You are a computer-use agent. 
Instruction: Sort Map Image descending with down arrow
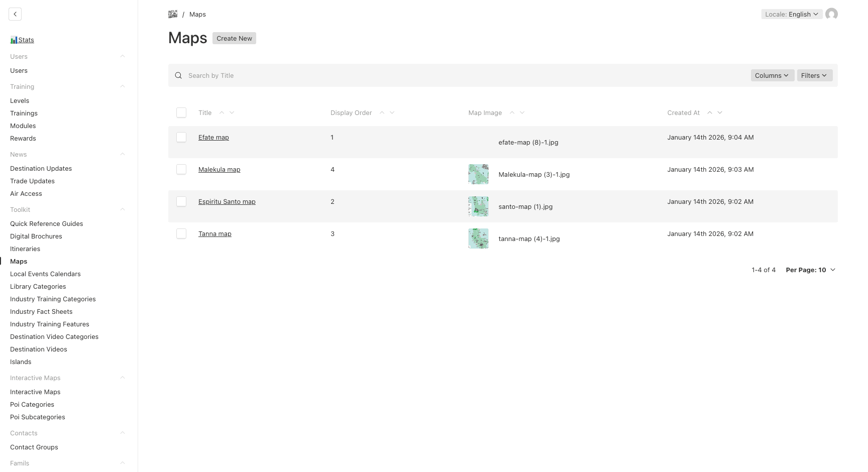522,112
